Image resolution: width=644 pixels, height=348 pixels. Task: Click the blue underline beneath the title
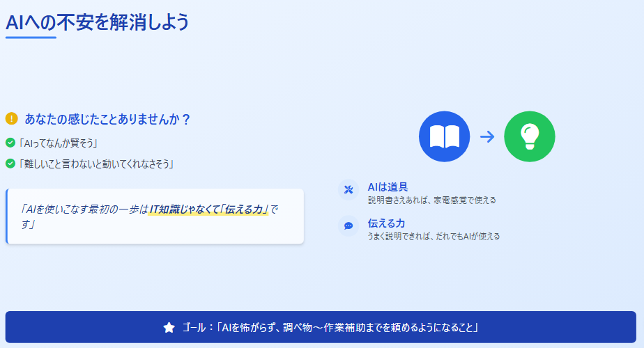pyautogui.click(x=31, y=37)
